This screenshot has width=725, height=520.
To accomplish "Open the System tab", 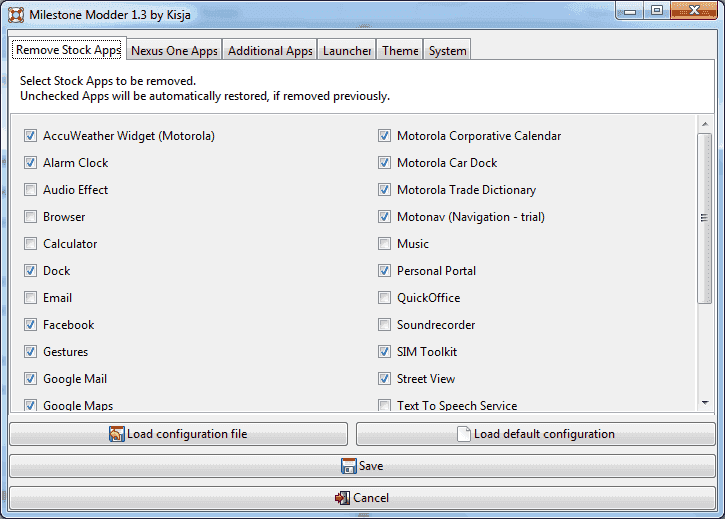I will click(447, 51).
